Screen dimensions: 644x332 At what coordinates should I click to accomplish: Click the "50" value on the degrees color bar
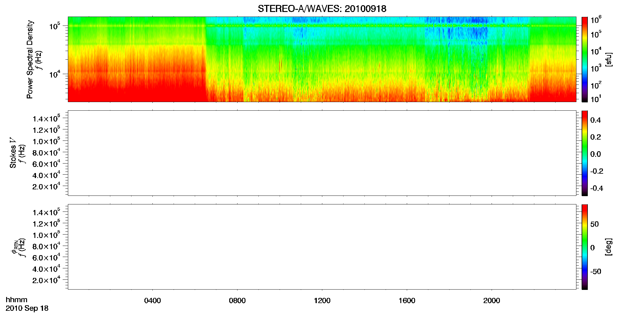[x=595, y=224]
